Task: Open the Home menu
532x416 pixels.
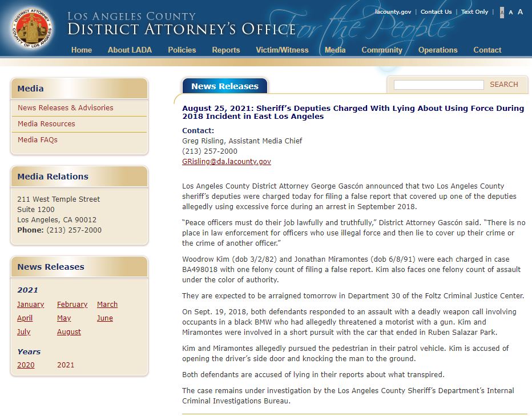Action: click(82, 50)
